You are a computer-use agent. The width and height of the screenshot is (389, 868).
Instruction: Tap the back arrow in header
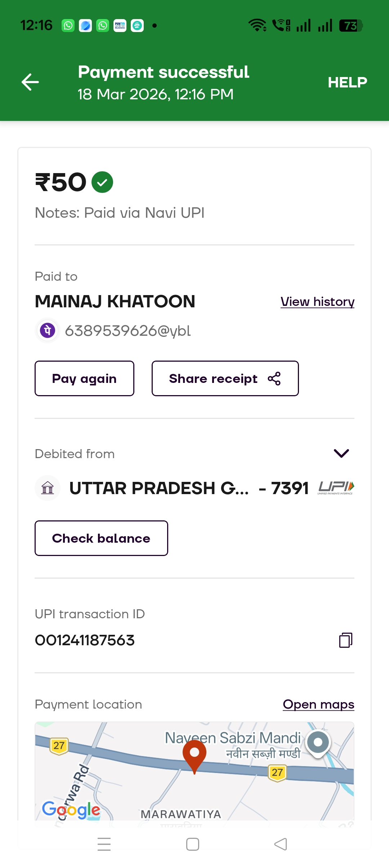coord(30,82)
